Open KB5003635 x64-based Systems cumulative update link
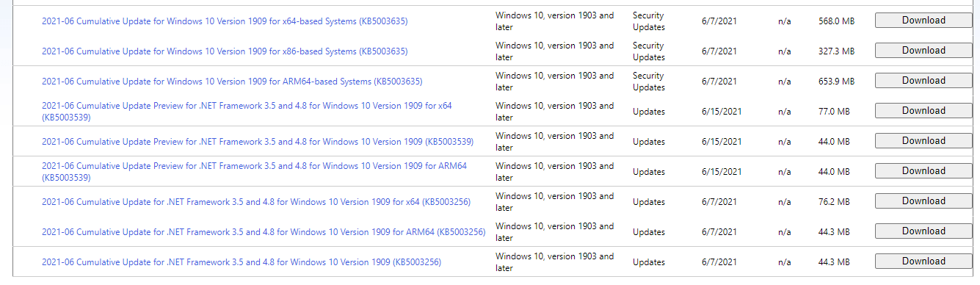 225,21
